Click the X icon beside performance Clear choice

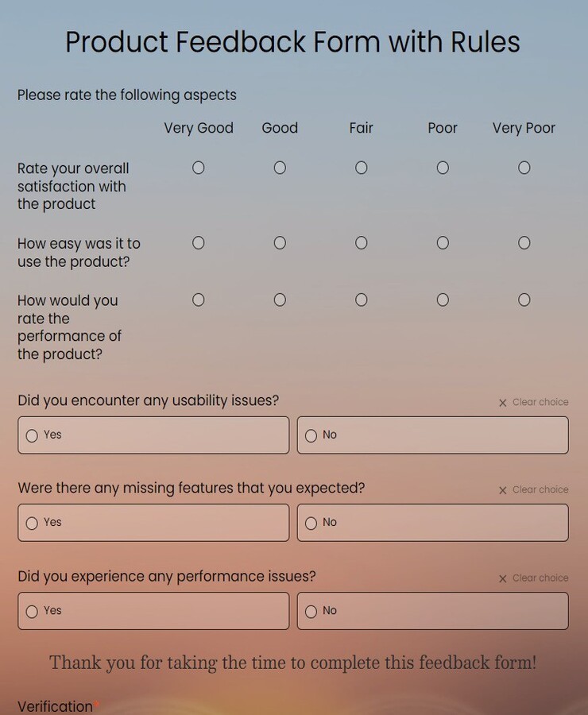(x=501, y=578)
